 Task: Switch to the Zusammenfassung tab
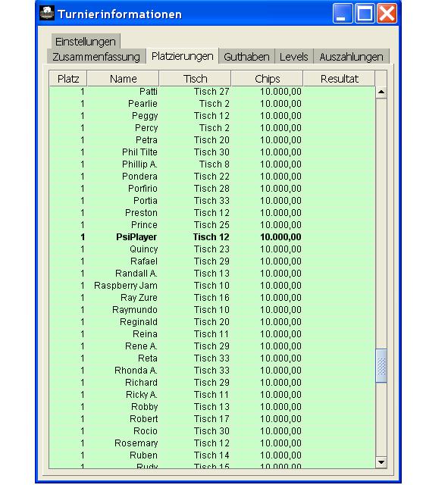point(96,57)
